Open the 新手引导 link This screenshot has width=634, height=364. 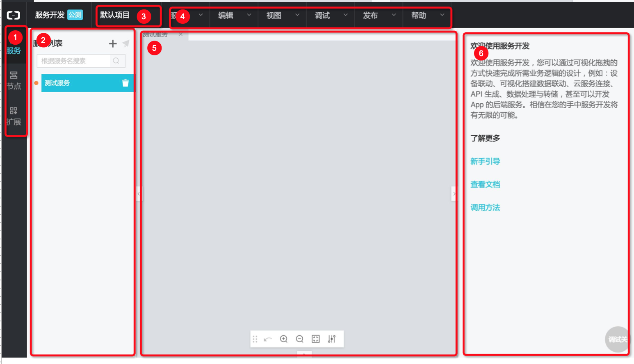(x=485, y=162)
